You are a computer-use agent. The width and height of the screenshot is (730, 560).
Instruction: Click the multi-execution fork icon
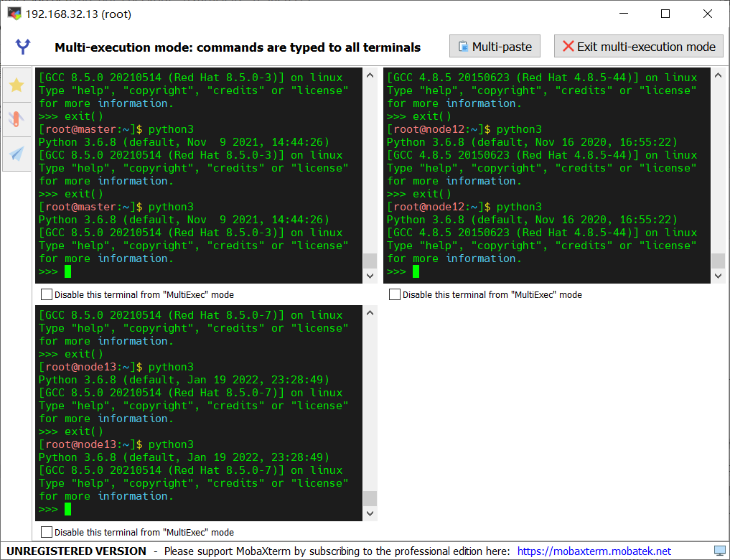24,47
